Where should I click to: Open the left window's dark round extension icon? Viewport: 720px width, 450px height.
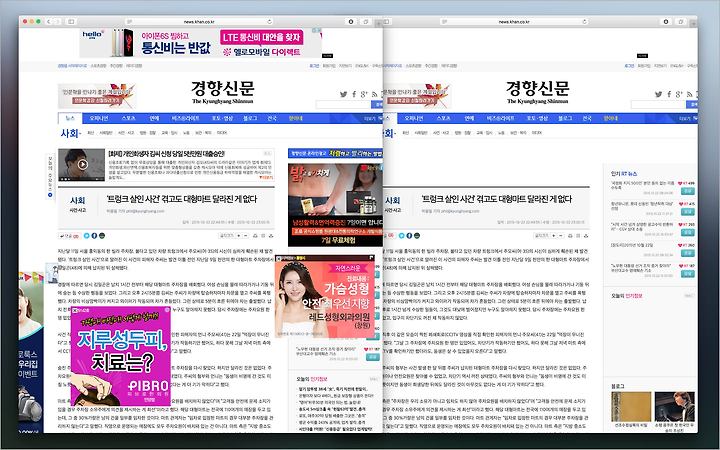coord(351,22)
